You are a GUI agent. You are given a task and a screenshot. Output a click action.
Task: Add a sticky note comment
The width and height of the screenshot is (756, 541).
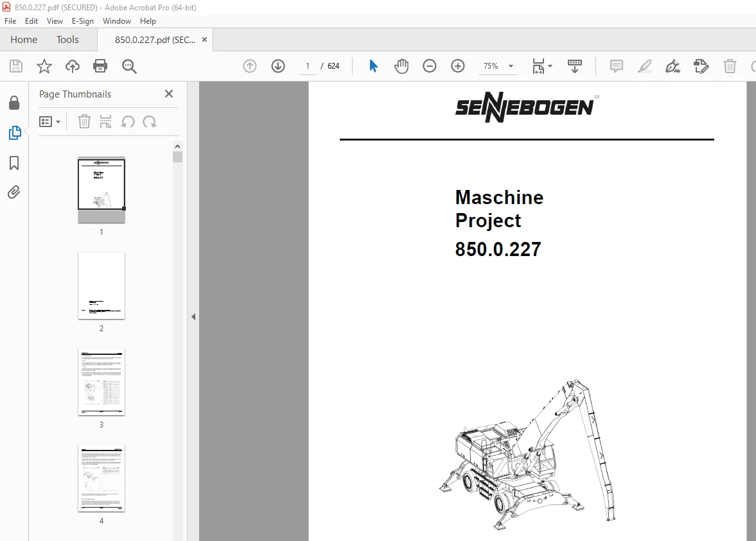(616, 66)
